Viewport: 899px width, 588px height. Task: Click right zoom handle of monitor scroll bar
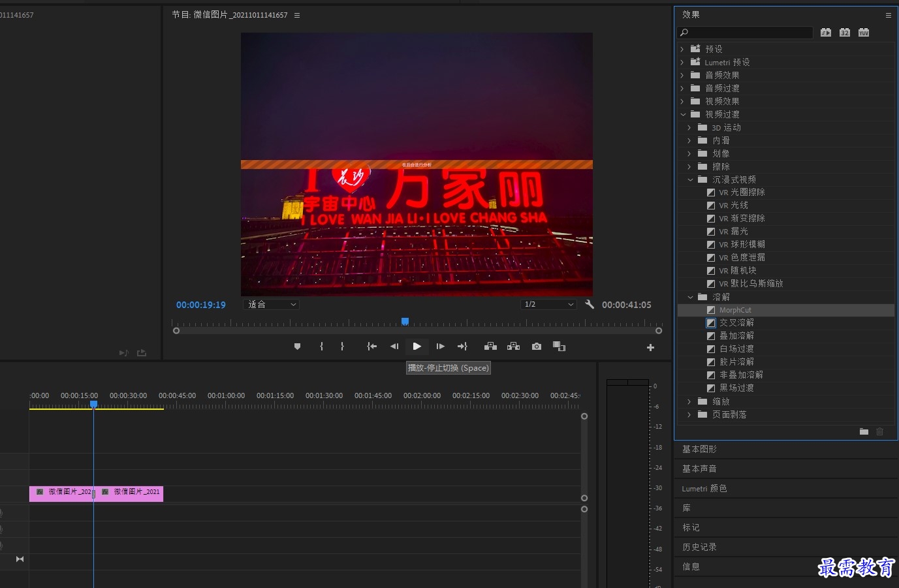(659, 331)
